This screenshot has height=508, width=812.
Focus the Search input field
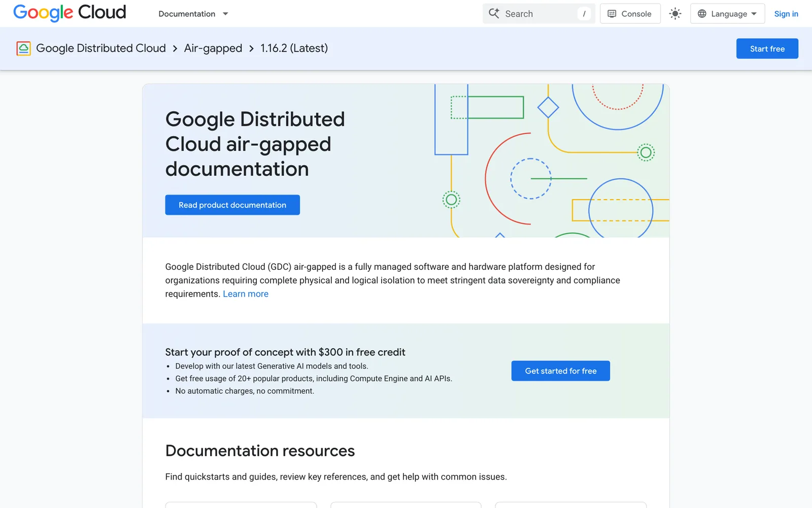(x=539, y=14)
